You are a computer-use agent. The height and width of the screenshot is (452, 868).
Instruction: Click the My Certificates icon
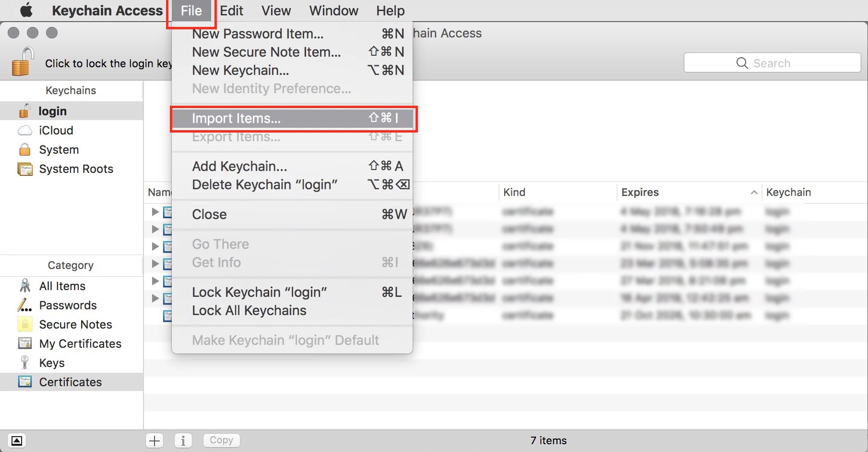point(24,343)
